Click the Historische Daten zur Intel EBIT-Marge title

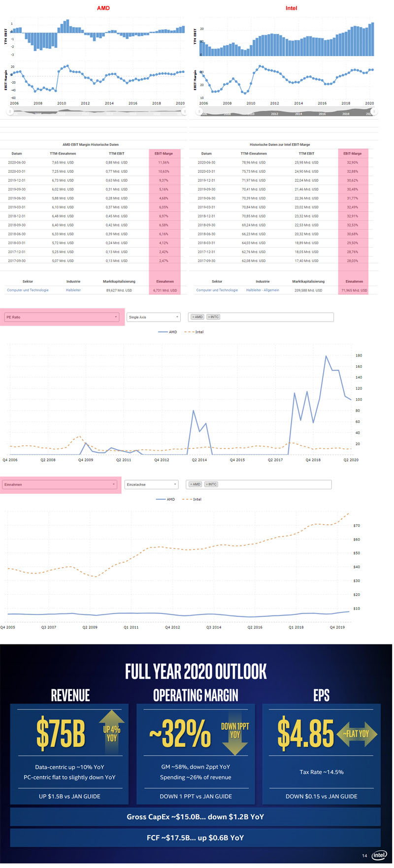pos(280,145)
